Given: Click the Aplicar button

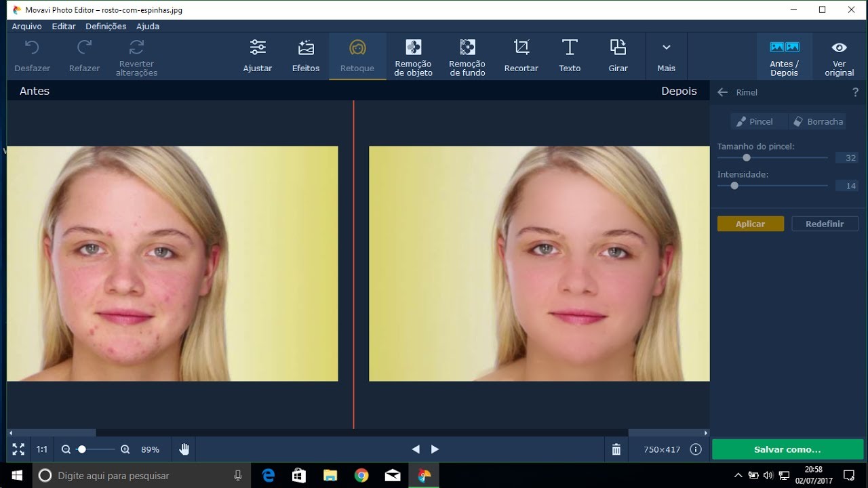Looking at the screenshot, I should coord(750,224).
